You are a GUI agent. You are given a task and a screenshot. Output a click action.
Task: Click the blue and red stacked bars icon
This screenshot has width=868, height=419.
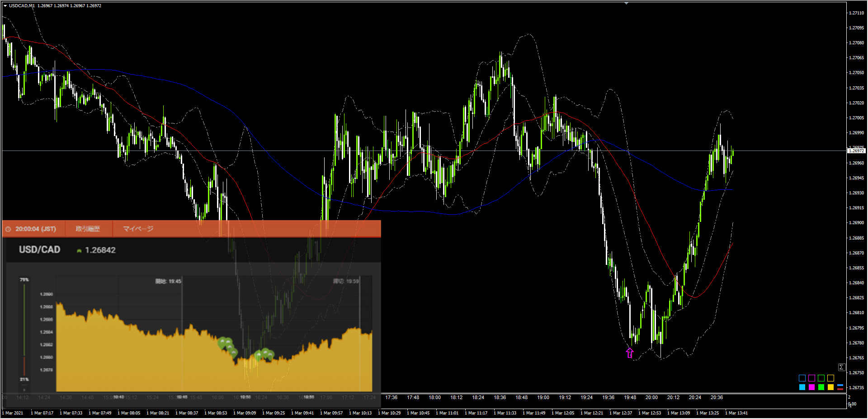[x=840, y=387]
